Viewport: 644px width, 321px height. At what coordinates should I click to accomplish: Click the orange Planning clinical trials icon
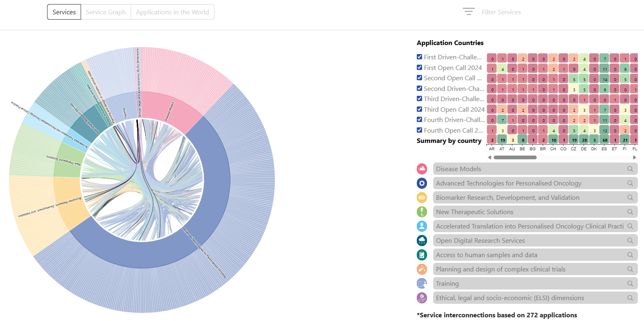coord(422,269)
